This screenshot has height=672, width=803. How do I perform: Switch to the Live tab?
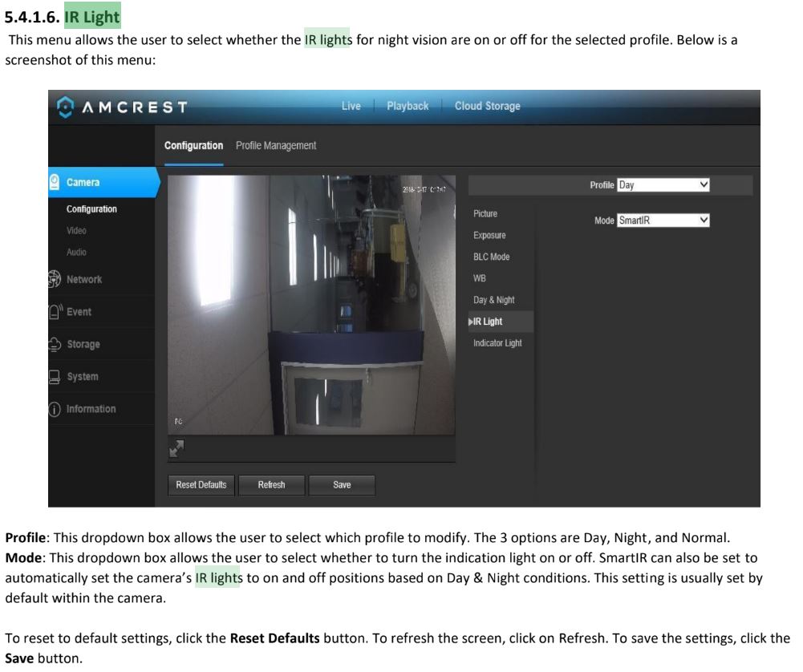click(351, 106)
